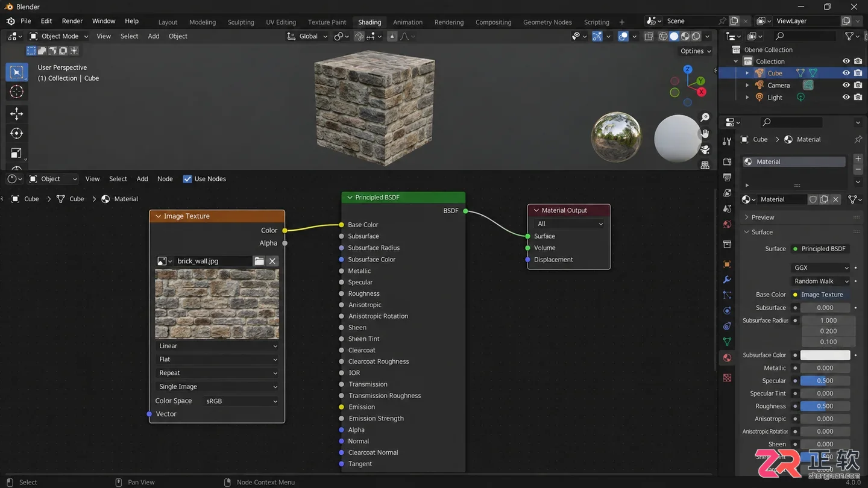The image size is (868, 488).
Task: Open the Texture properties checker tab
Action: click(727, 378)
